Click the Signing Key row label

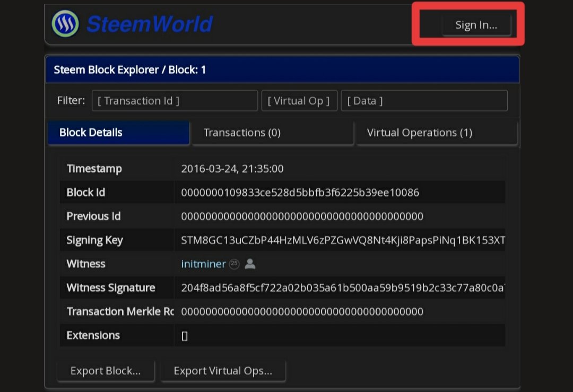94,240
